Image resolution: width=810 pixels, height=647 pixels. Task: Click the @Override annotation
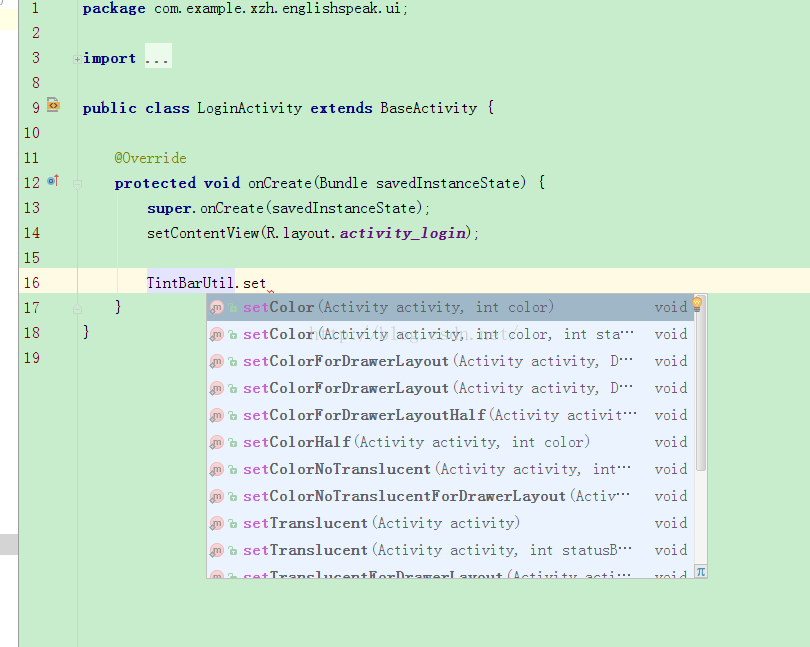150,158
